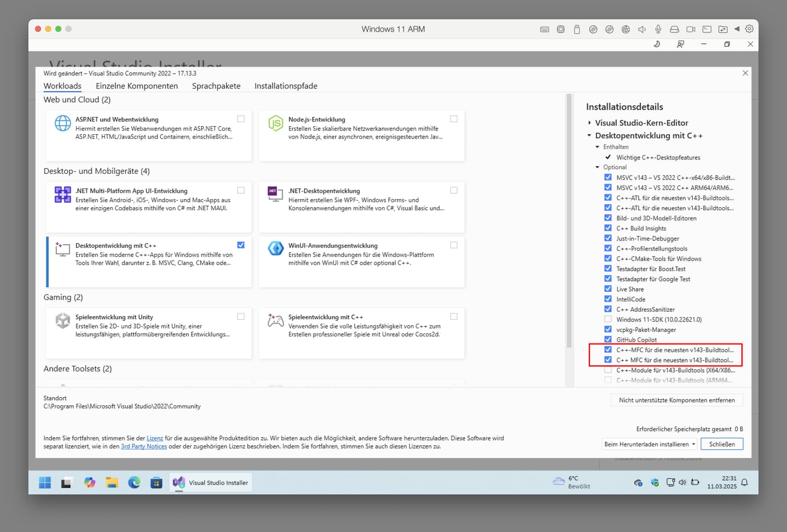Uncheck Testadapter für Google Test
The image size is (787, 532).
pos(608,279)
